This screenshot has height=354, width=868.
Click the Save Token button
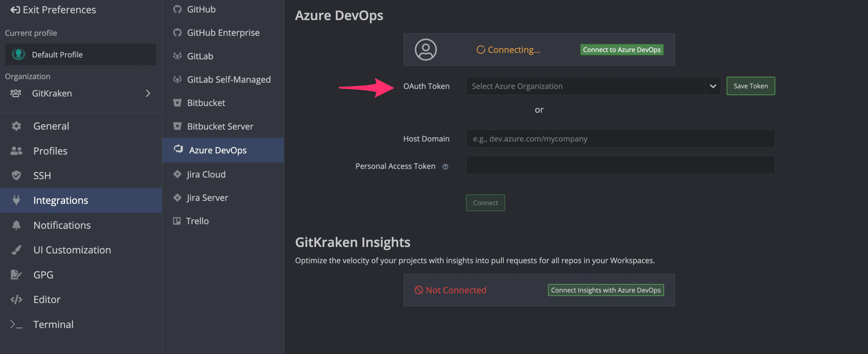tap(750, 86)
